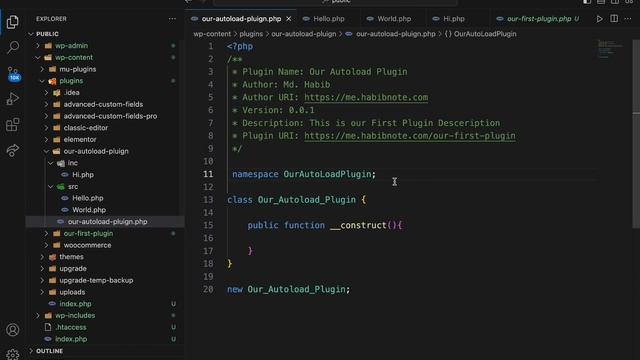
Task: Expand the upgrade-temp-backup folder
Action: click(42, 280)
